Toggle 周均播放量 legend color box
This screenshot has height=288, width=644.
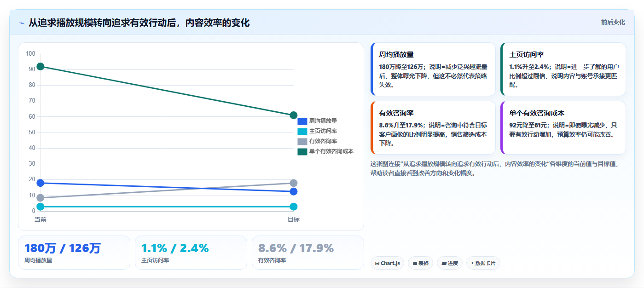pyautogui.click(x=302, y=121)
